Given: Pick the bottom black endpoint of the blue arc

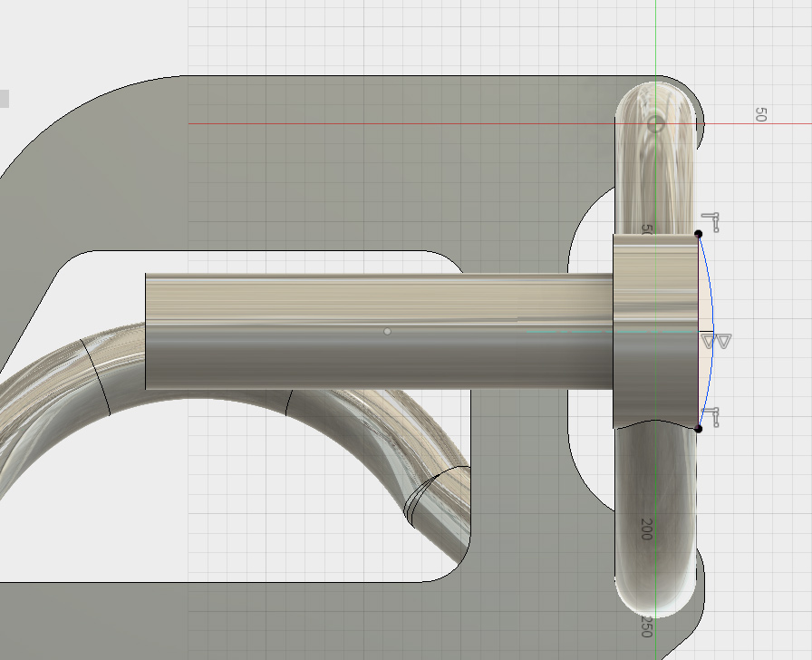Looking at the screenshot, I should pyautogui.click(x=699, y=428).
